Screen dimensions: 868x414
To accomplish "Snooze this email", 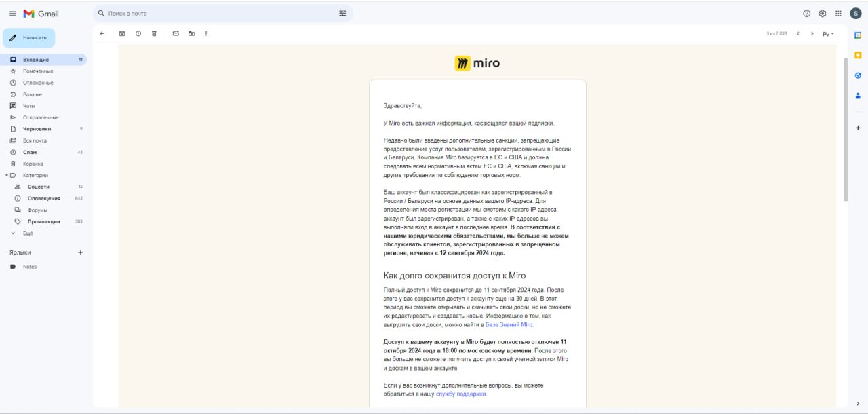I will 138,33.
